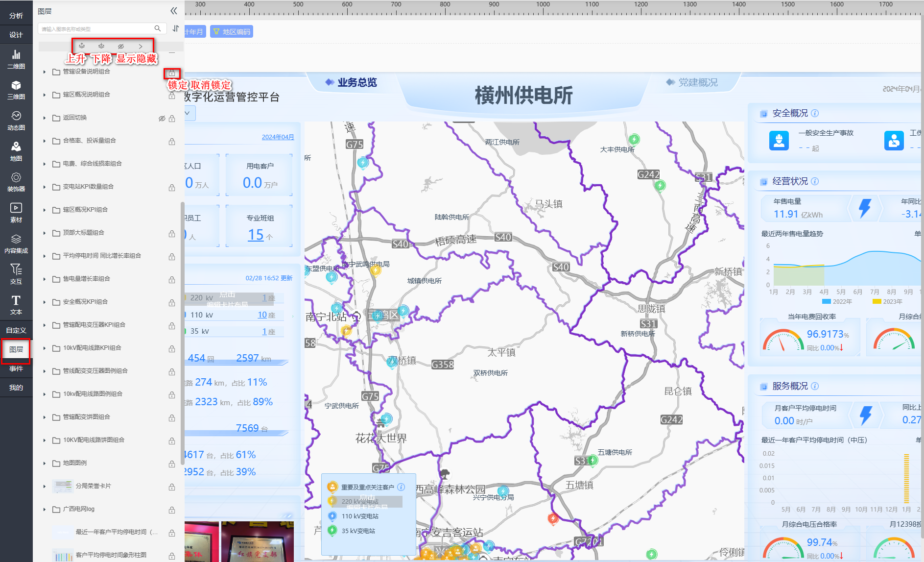Open the 事件 events sidebar tab
Screen dimensions: 924x562
pyautogui.click(x=16, y=368)
